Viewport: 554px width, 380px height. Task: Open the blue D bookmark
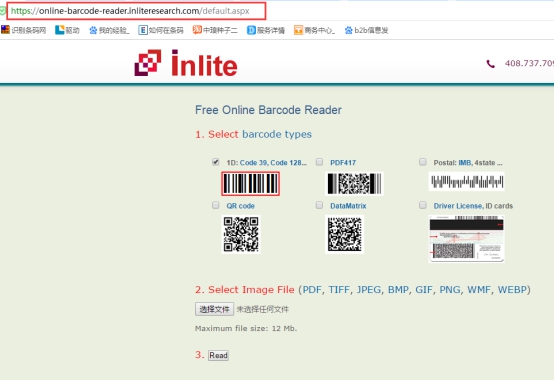coord(266,30)
